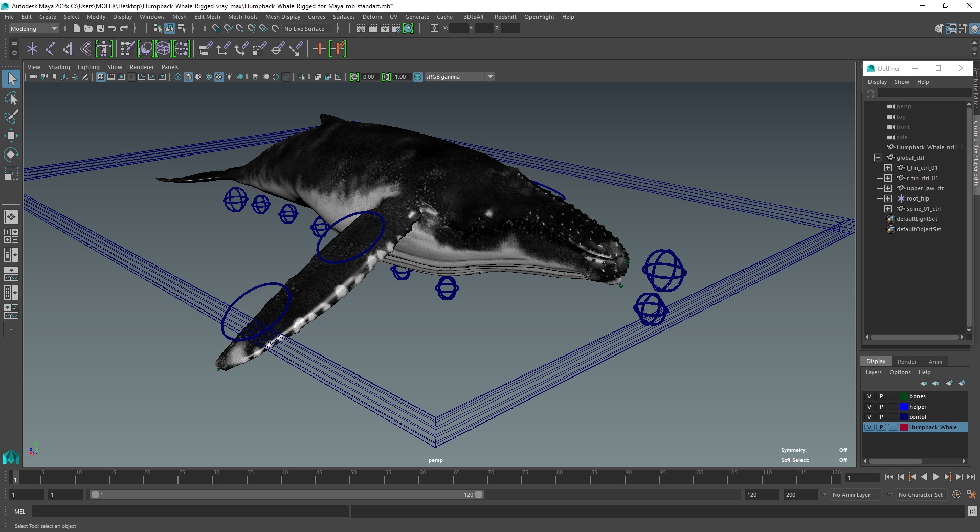Select the Rotate tool in the toolbox
This screenshot has height=532, width=980.
(11, 154)
